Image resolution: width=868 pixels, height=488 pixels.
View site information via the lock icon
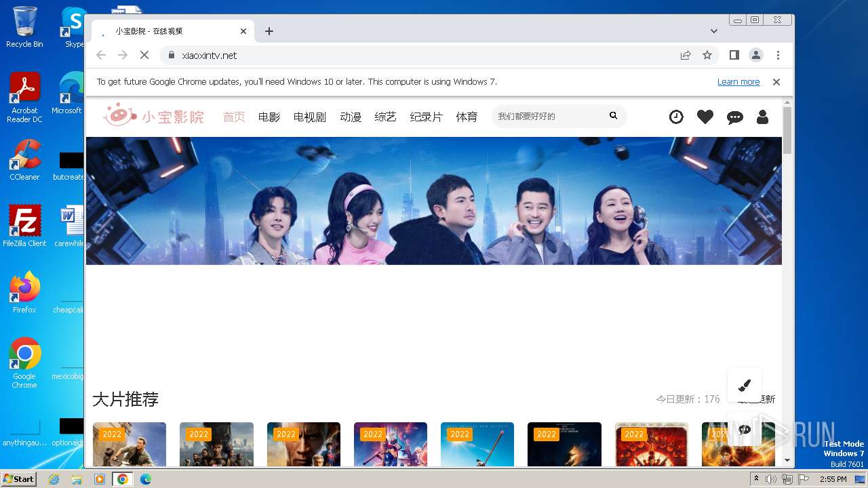171,55
